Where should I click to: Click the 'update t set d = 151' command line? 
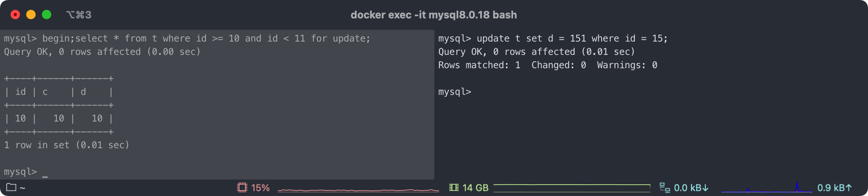[553, 38]
